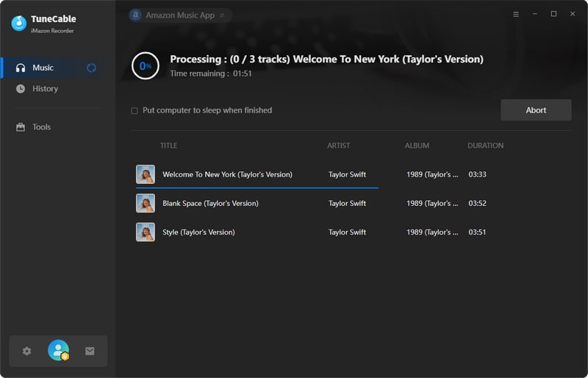The image size is (588, 378).
Task: Click Taylor Swift artist in Welcome To New York row
Action: [347, 174]
